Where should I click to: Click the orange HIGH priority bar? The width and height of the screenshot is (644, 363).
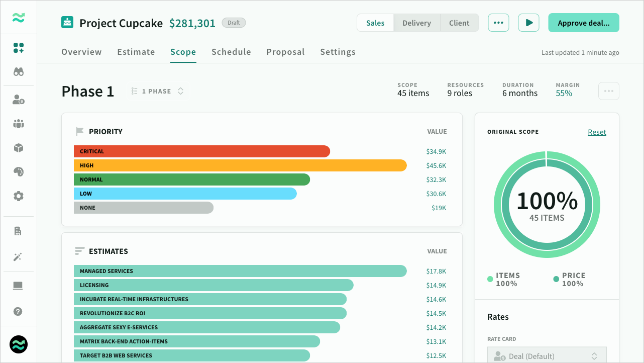240,165
